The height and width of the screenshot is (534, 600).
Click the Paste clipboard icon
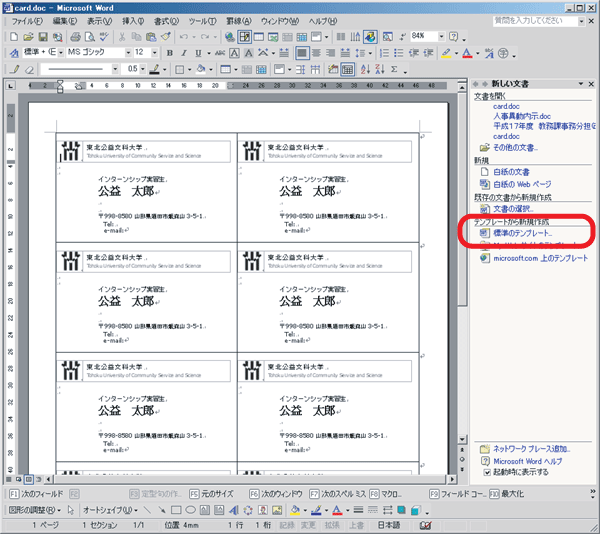pyautogui.click(x=151, y=37)
